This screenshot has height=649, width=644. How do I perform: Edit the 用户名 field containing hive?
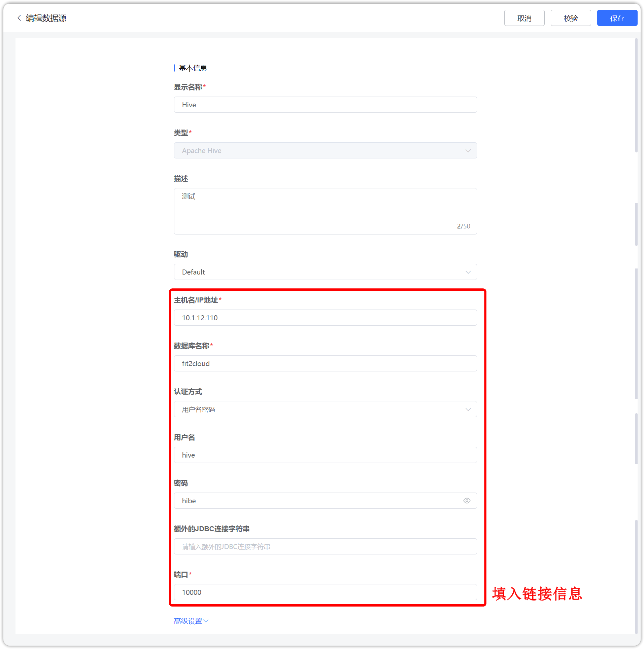point(325,455)
